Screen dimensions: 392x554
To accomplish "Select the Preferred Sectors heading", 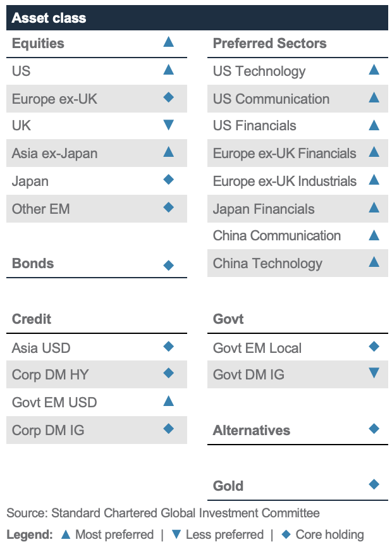I will point(269,43).
